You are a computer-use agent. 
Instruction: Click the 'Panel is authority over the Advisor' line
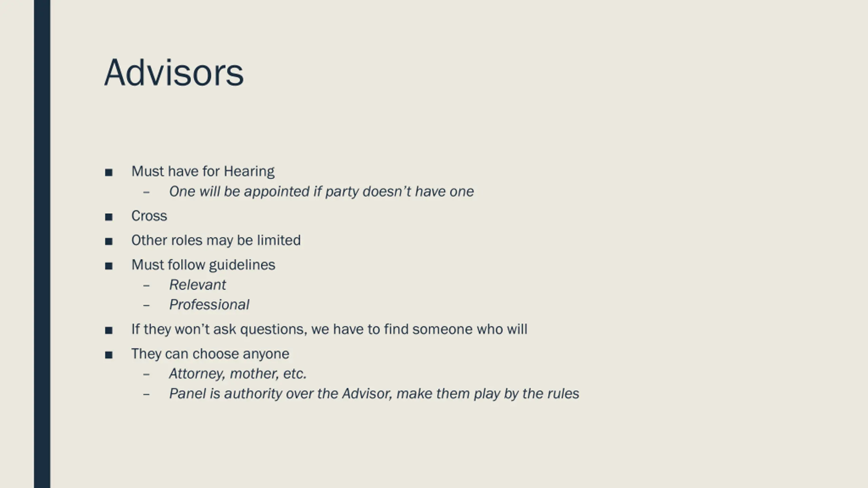click(x=374, y=394)
